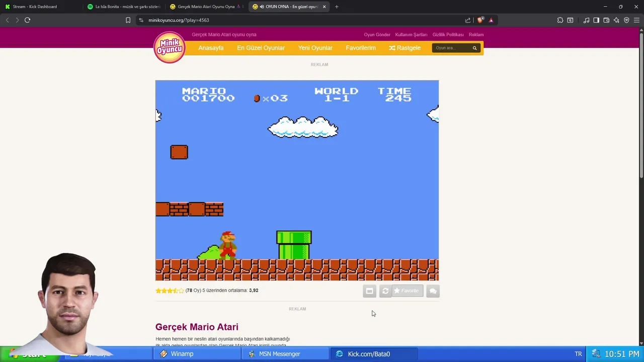Click the search magnifier in Oyun ara box

click(x=474, y=48)
